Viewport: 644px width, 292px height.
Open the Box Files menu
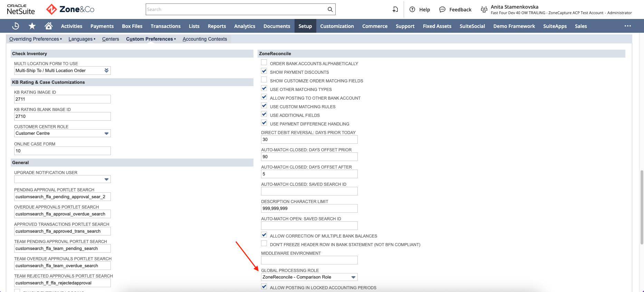pos(132,26)
